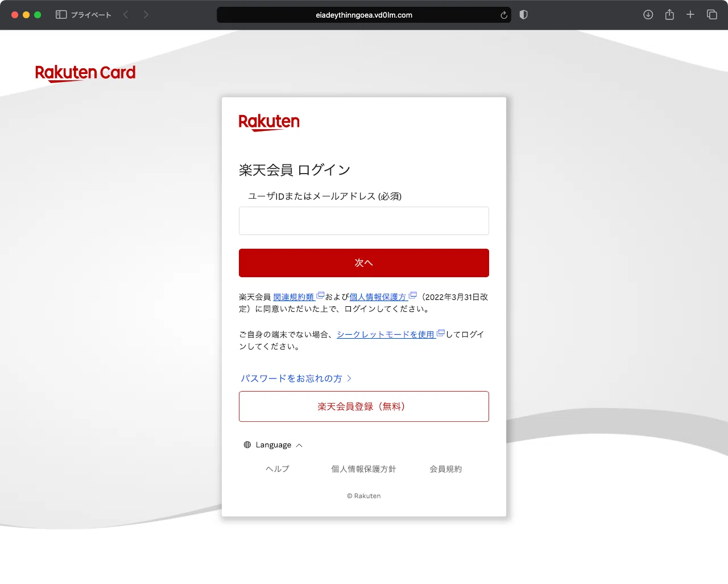Viewport: 728px width, 584px height.
Task: Open ヘルプ footer link
Action: (278, 469)
